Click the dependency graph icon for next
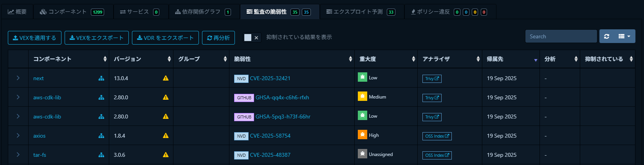The image size is (644, 165). point(101,78)
